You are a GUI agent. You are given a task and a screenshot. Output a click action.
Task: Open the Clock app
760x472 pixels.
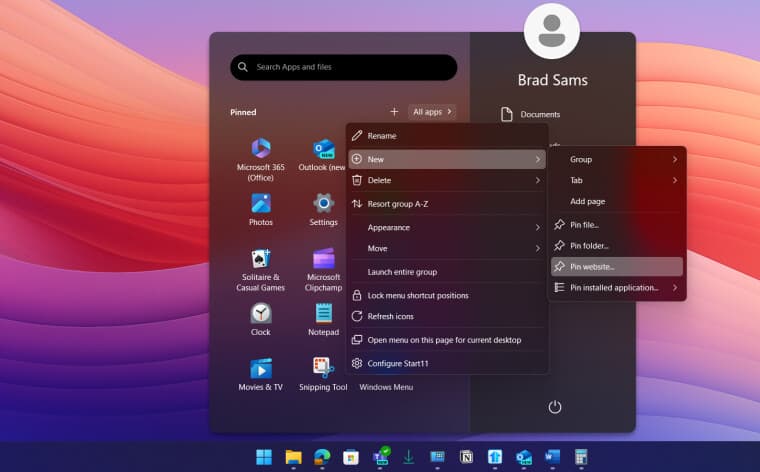tap(261, 313)
